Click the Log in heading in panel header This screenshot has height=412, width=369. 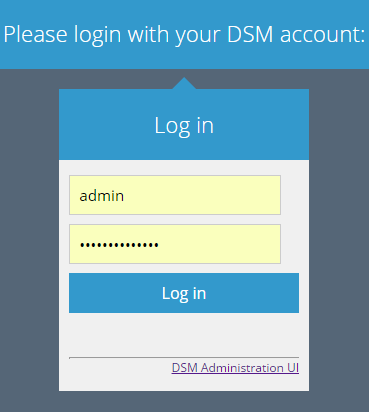point(184,126)
